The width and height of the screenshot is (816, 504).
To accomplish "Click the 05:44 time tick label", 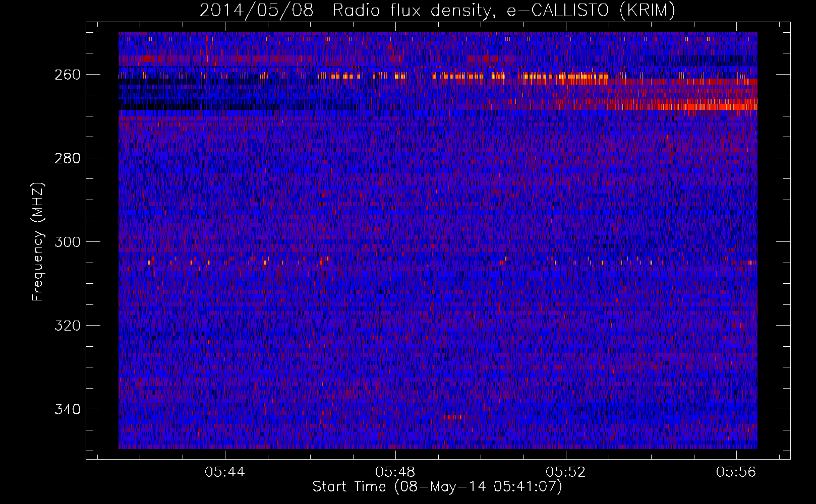I will [x=225, y=472].
